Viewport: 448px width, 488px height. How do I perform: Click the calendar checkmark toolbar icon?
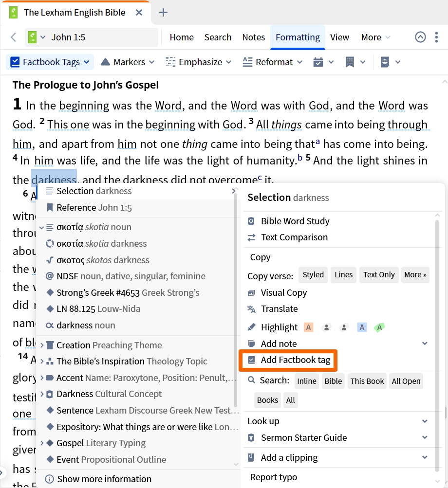click(x=318, y=62)
